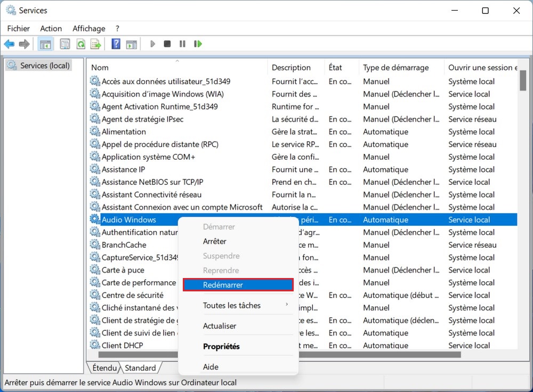Open the Action menu
Screen dimensions: 533x392
(x=51, y=29)
